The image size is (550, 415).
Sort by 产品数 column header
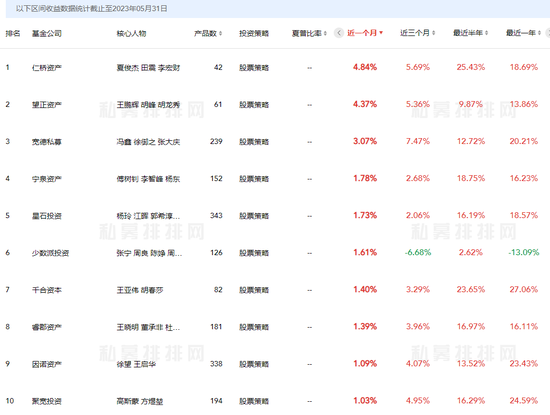click(x=208, y=33)
